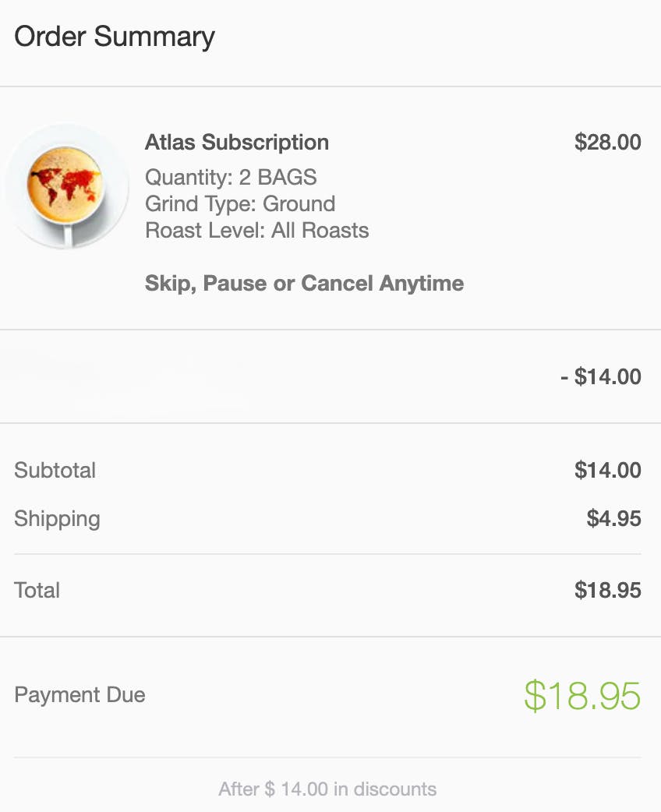Click the coffee cup world map image
Viewport: 661px width, 812px height.
pyautogui.click(x=66, y=185)
